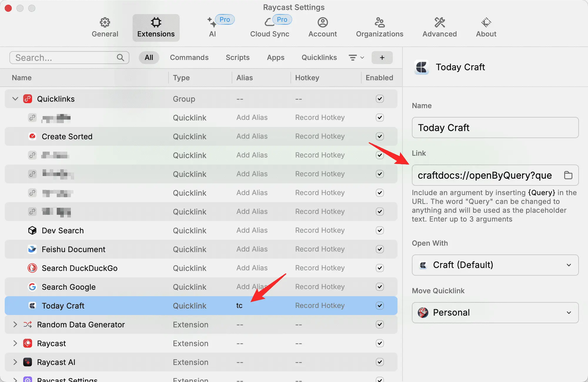Viewport: 588px width, 382px height.
Task: Click the Quicklinks group red link icon
Action: (28, 99)
